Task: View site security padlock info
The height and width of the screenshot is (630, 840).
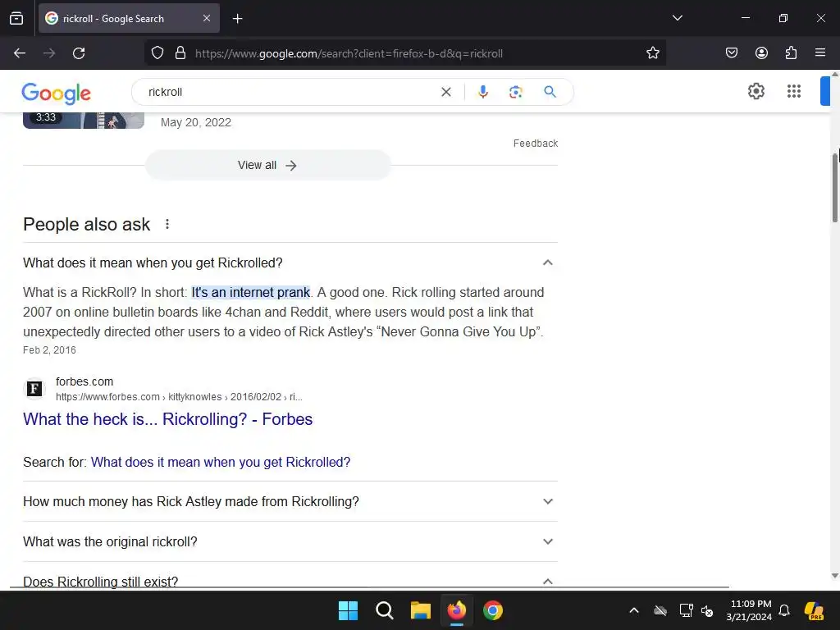Action: pyautogui.click(x=180, y=53)
